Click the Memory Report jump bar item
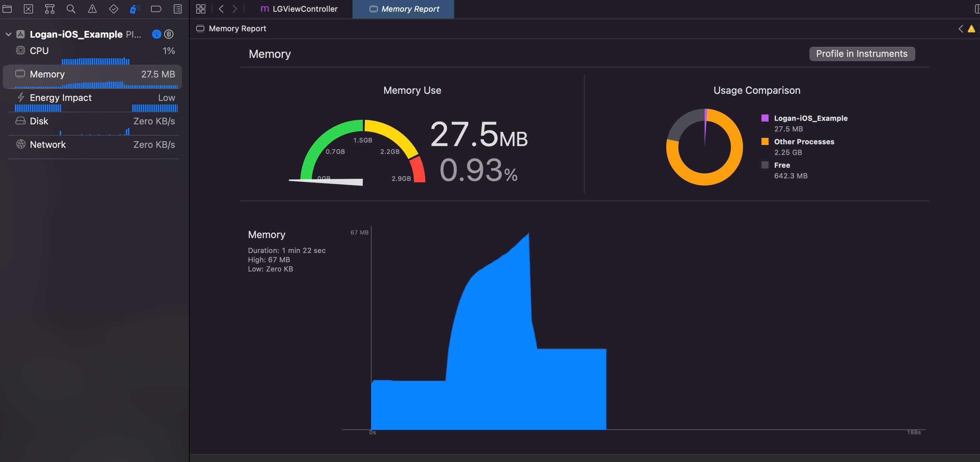 click(237, 28)
